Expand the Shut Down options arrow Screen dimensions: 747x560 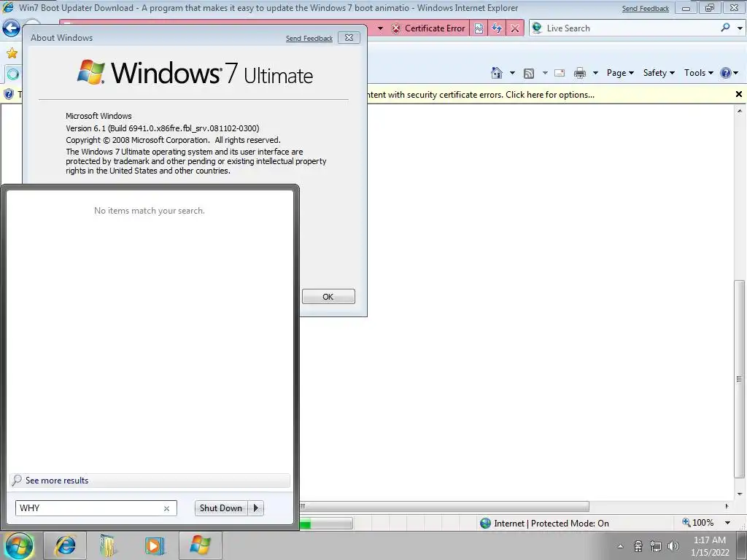coord(256,508)
